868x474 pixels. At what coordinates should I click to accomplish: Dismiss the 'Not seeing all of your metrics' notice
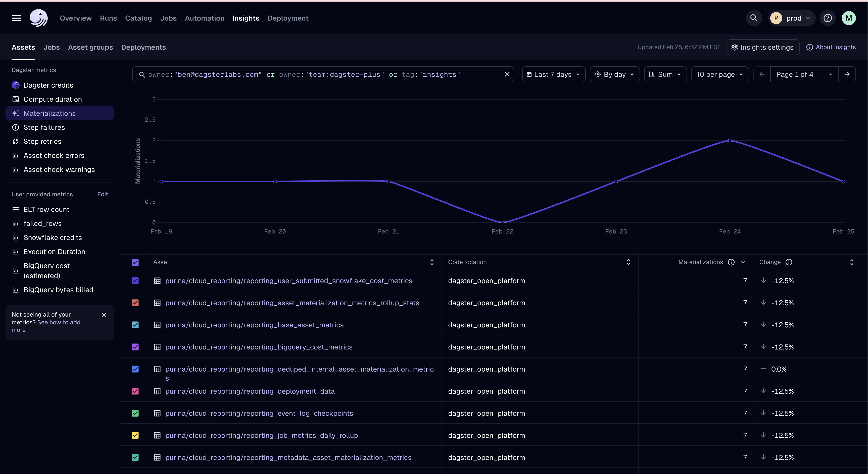[104, 315]
